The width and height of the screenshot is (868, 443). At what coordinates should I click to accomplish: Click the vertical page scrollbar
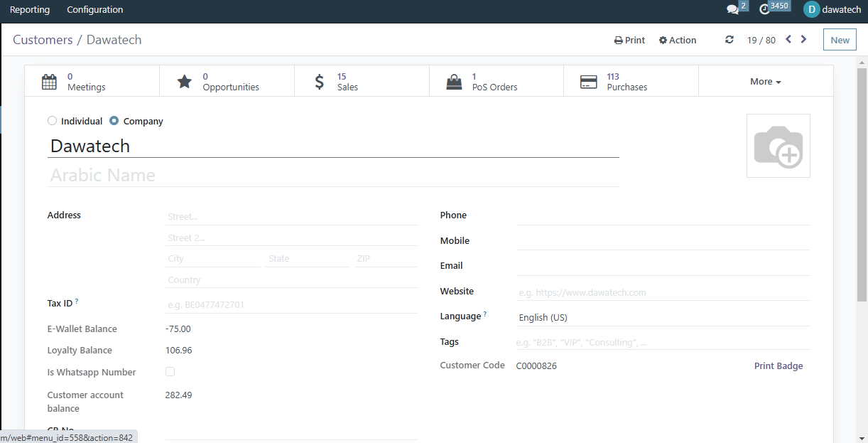(x=862, y=185)
